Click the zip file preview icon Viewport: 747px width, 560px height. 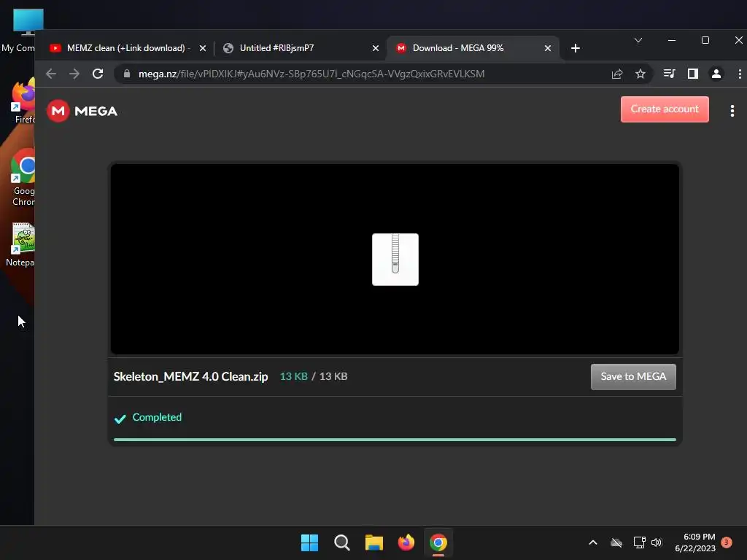(395, 260)
